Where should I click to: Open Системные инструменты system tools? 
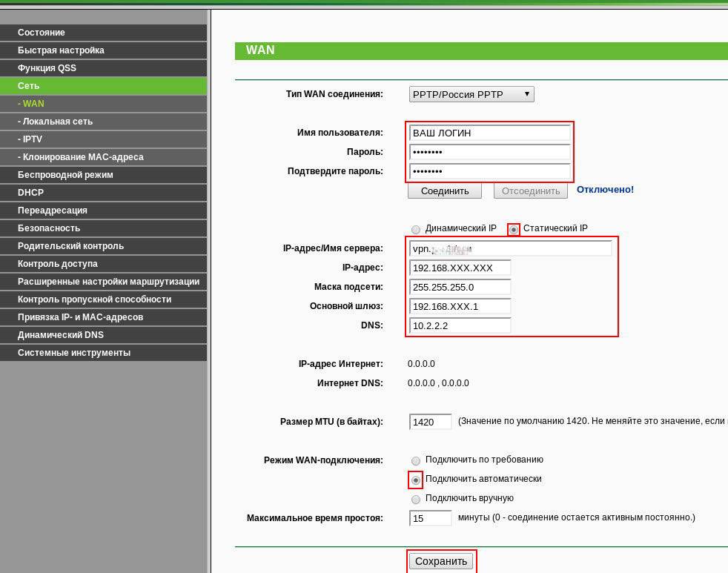[103, 353]
